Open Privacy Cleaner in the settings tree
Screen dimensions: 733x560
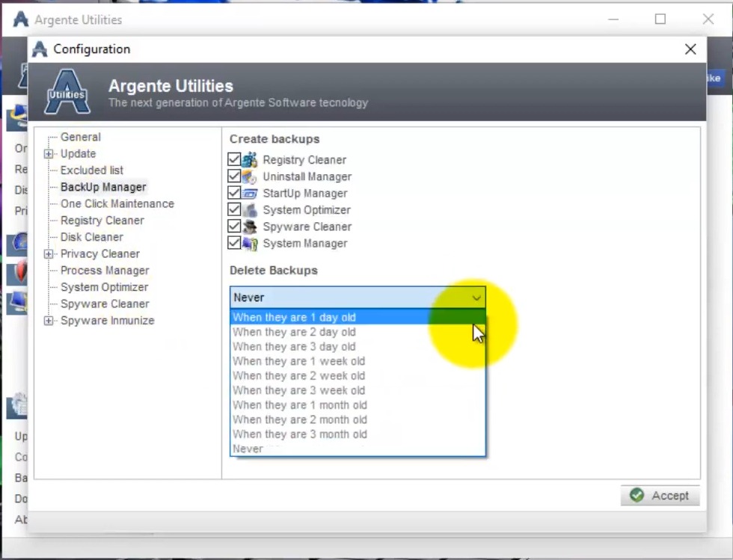point(100,253)
